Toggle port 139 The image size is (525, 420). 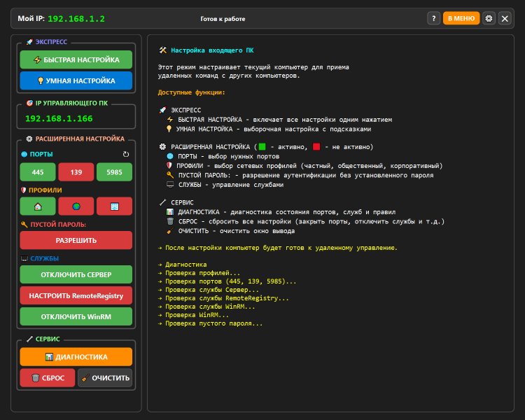coord(76,172)
